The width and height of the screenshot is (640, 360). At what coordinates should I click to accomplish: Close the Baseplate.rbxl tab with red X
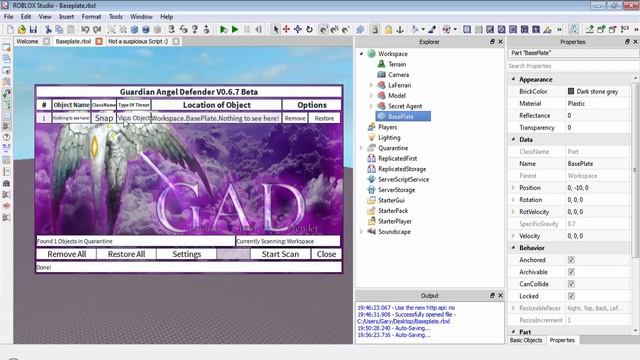(x=99, y=41)
